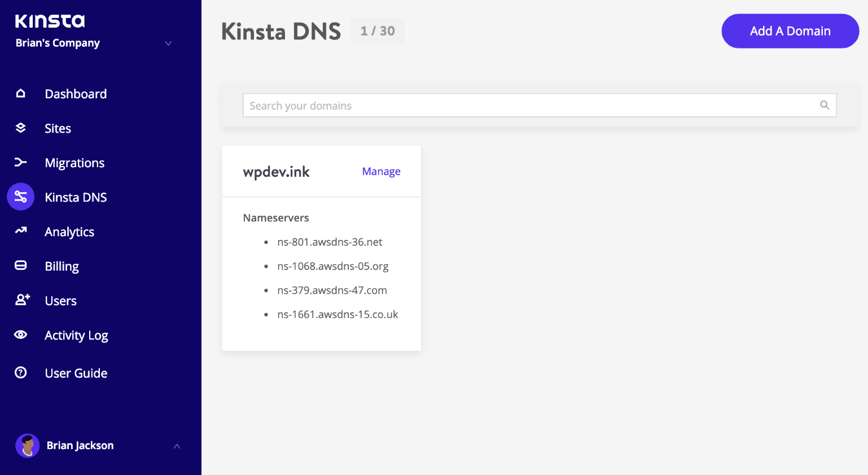Click the Dashboard home icon

pos(21,93)
